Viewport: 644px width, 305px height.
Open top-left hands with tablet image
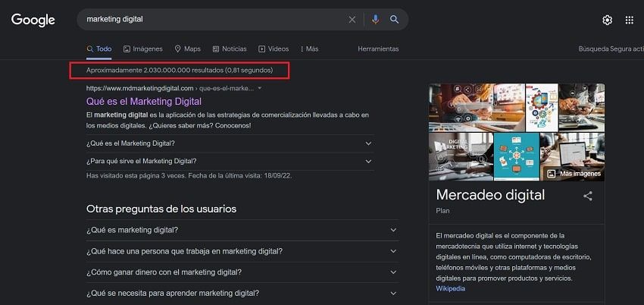[477, 108]
